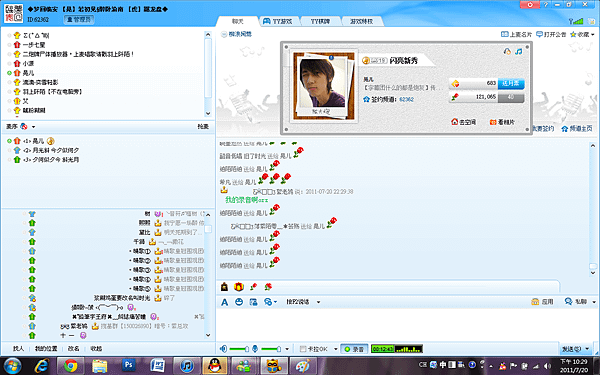Select user 小漾 in the top list
Image resolution: width=600 pixels, height=375 pixels.
tap(28, 64)
